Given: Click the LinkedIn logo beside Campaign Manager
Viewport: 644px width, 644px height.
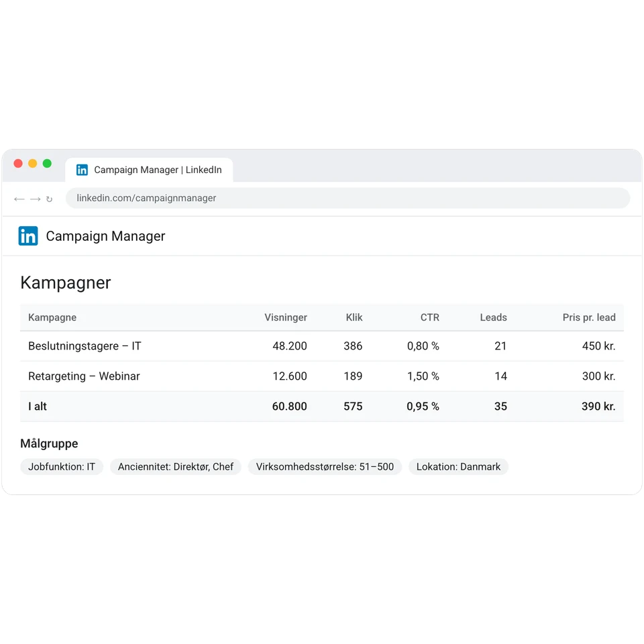Looking at the screenshot, I should [28, 235].
